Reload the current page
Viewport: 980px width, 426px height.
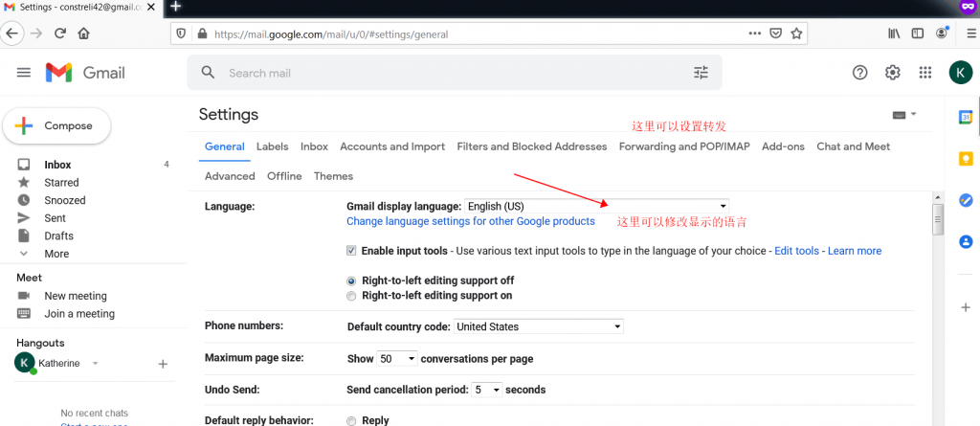click(60, 34)
